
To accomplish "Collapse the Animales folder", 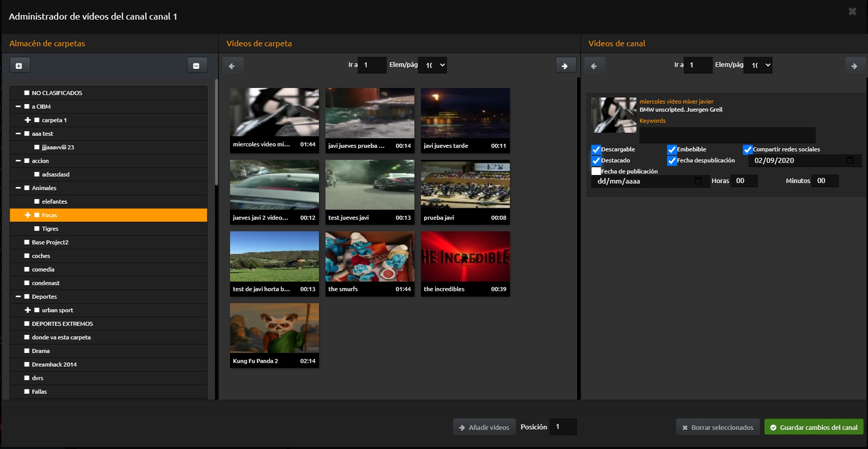I will coord(18,188).
